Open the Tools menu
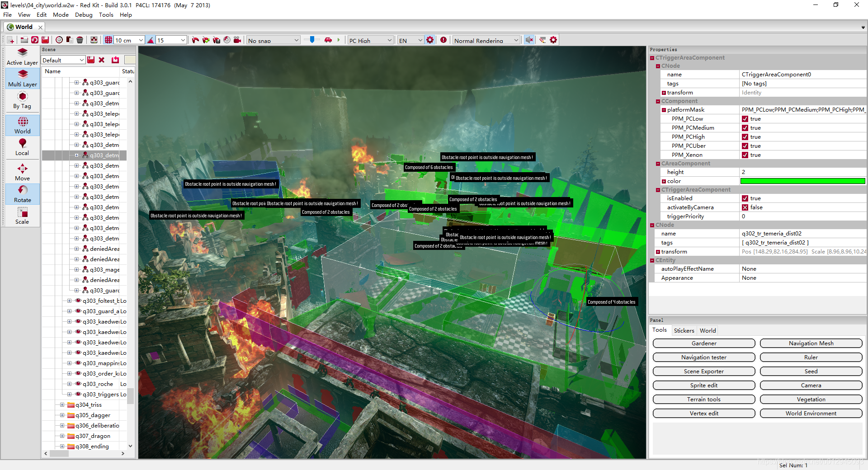 (x=106, y=15)
